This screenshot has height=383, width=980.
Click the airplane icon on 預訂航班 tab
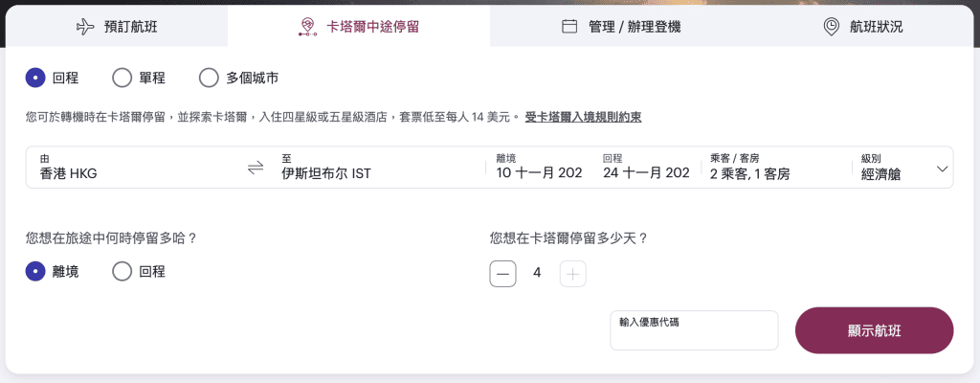click(x=85, y=27)
